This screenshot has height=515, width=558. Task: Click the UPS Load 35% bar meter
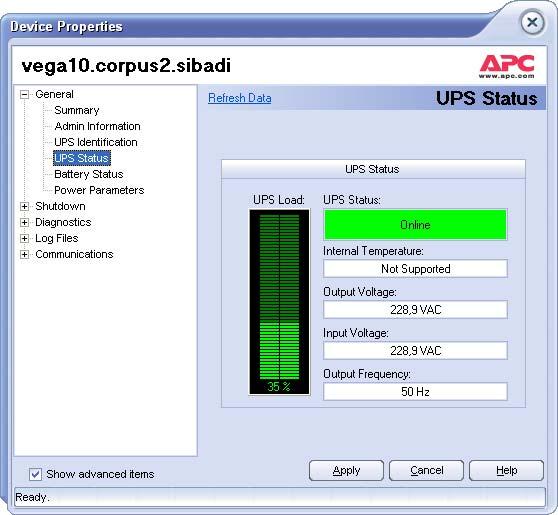[279, 302]
